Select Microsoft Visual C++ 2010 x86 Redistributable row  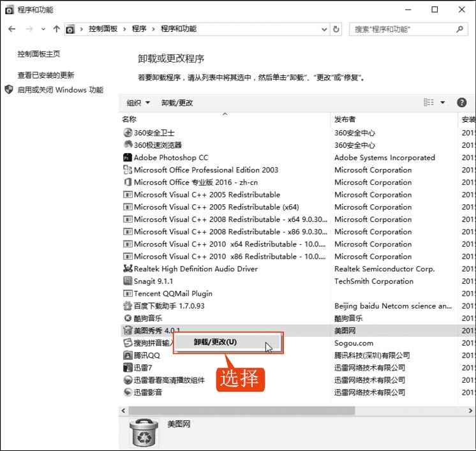(297, 256)
